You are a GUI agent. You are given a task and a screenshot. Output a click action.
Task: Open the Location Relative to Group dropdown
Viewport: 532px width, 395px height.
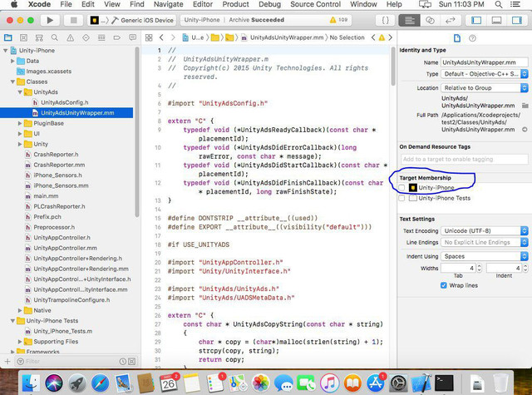[x=485, y=88]
